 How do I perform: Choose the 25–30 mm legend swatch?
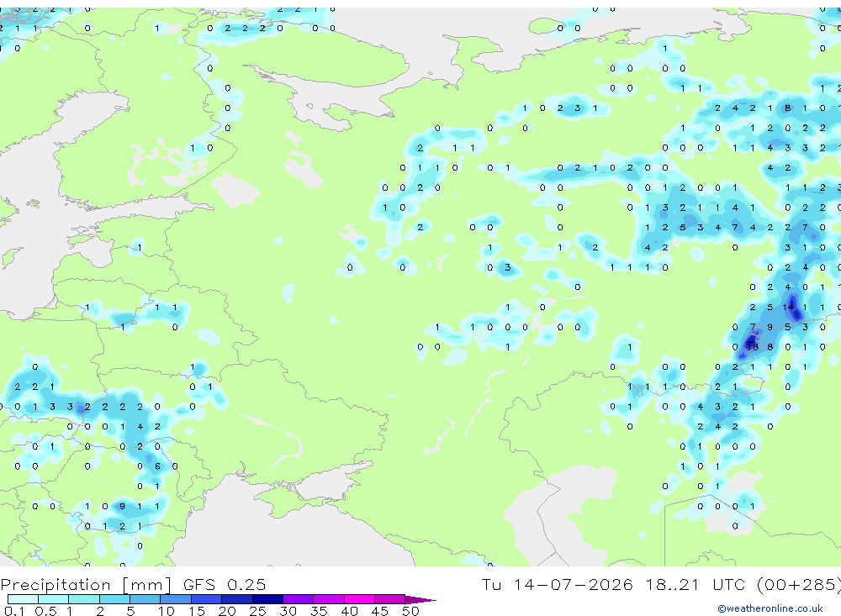click(267, 599)
